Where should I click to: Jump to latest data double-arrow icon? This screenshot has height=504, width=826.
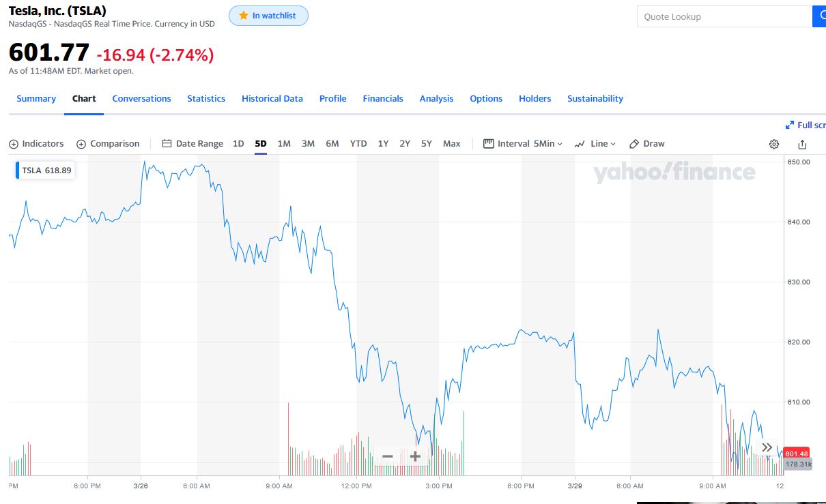(767, 447)
